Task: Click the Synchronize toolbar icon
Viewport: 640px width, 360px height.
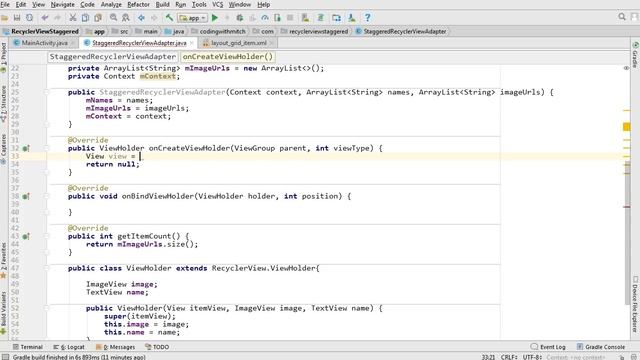Action: (29, 18)
